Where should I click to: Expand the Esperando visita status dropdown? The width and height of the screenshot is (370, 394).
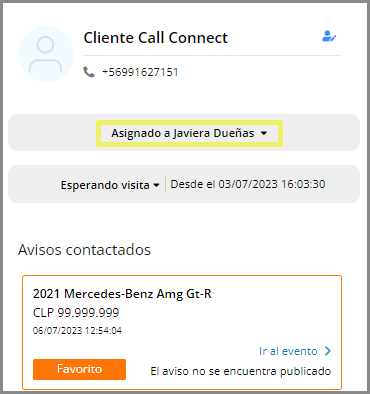110,185
